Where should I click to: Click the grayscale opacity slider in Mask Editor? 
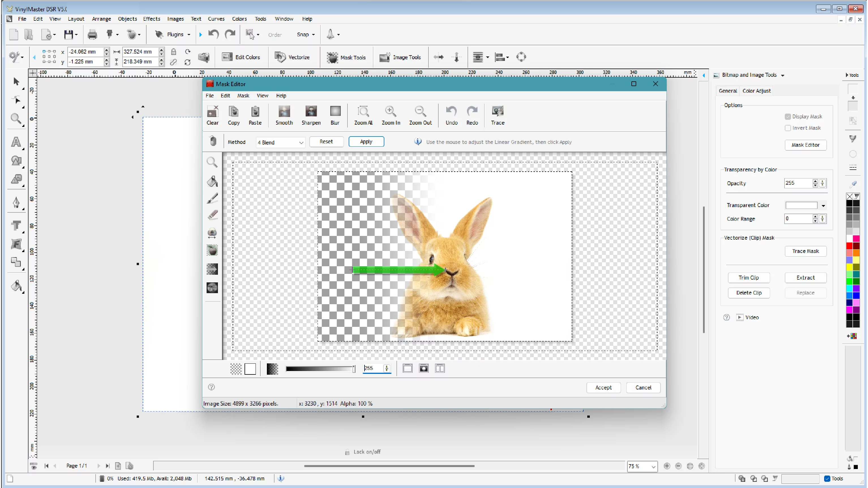pos(320,369)
